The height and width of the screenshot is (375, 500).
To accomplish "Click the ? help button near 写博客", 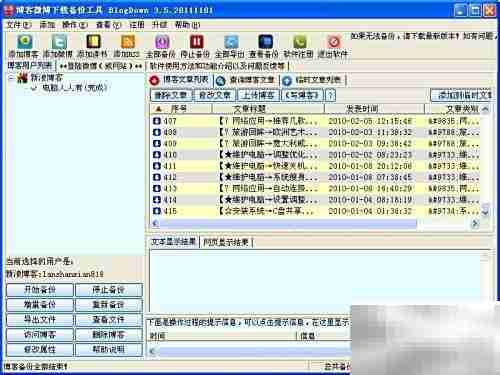I will pos(330,95).
